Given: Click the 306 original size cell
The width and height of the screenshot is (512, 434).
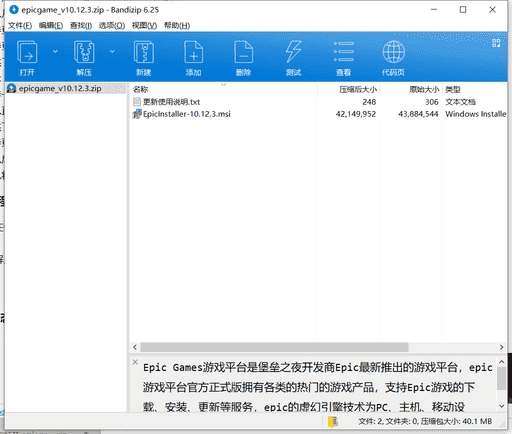Looking at the screenshot, I should pyautogui.click(x=431, y=102).
